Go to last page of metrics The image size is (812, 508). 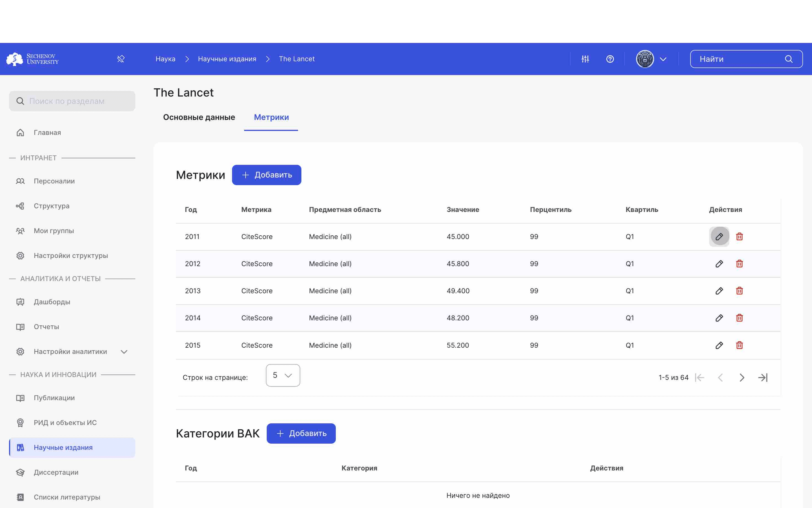(x=763, y=378)
